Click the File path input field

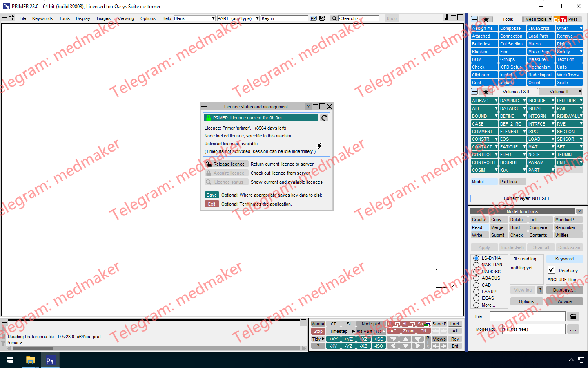527,316
